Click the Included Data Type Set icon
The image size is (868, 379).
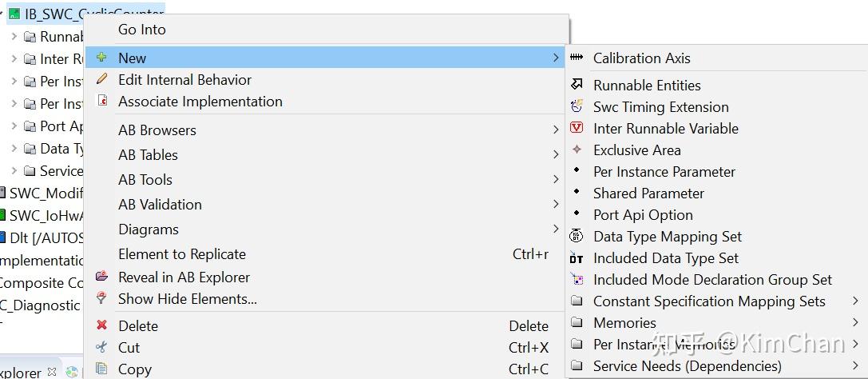577,258
